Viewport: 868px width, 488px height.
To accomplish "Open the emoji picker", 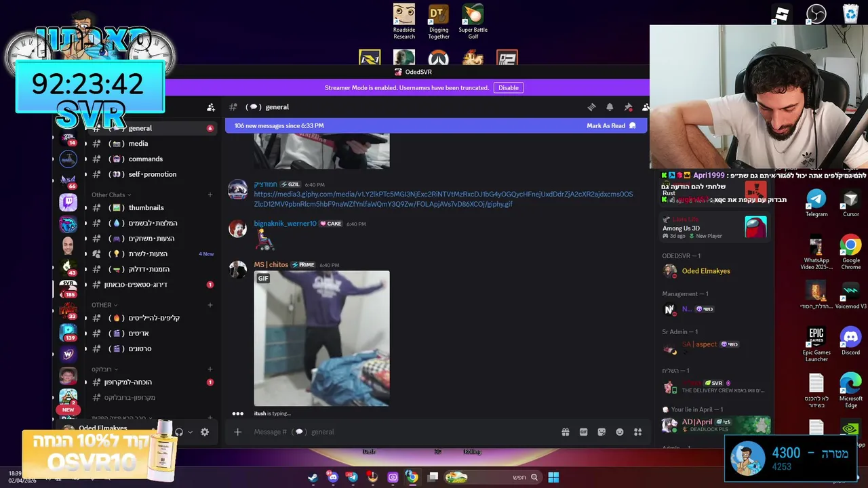I will pos(620,432).
